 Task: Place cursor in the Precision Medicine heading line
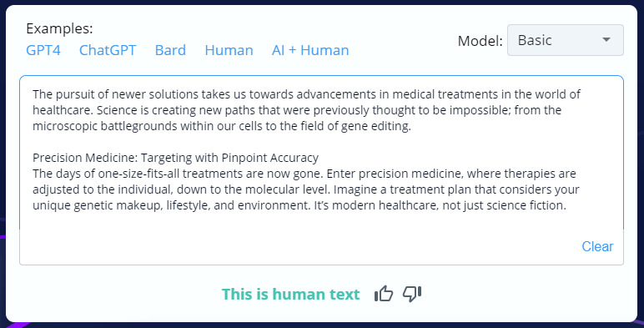tap(175, 158)
